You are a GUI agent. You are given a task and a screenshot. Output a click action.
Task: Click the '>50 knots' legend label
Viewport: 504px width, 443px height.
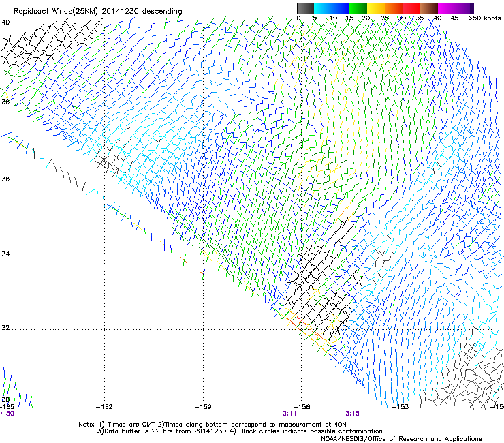pyautogui.click(x=484, y=18)
